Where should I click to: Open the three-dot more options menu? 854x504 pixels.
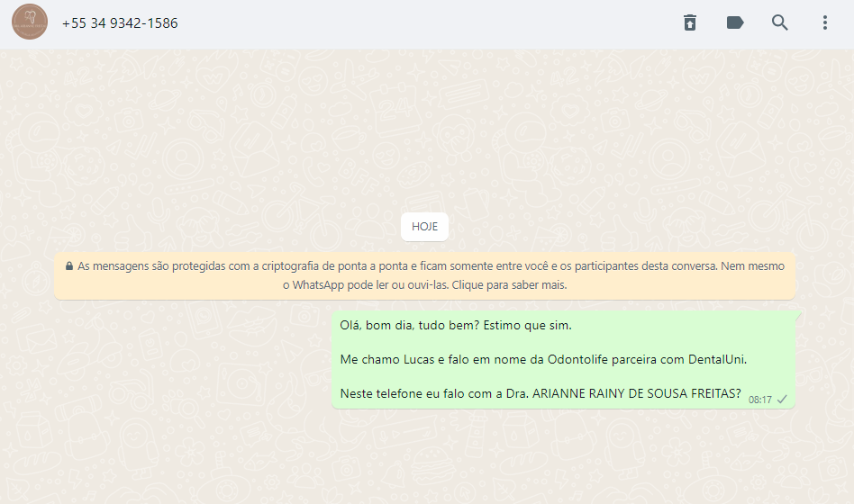[825, 22]
